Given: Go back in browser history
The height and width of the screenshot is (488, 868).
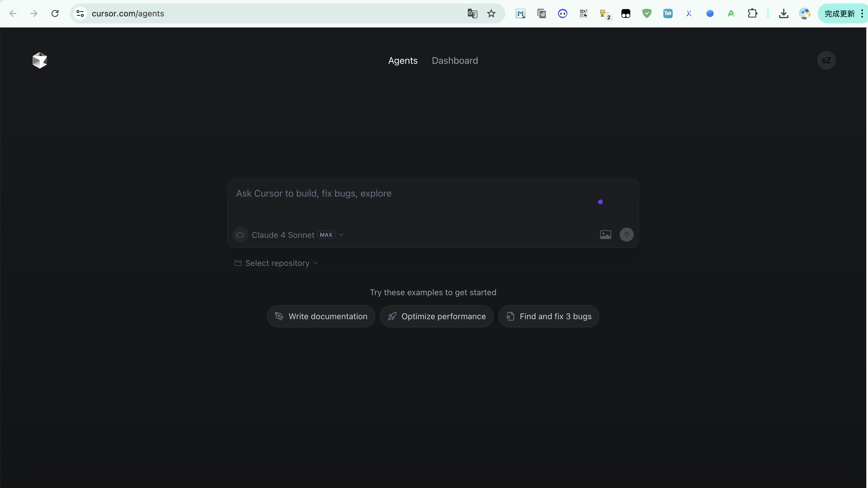Looking at the screenshot, I should pos(13,13).
